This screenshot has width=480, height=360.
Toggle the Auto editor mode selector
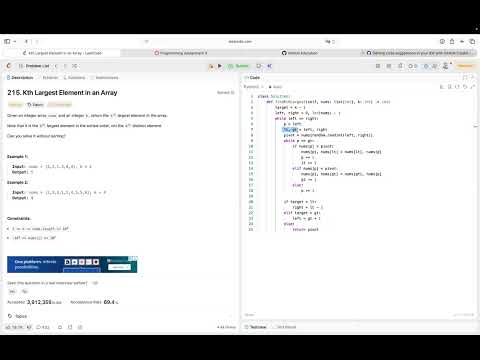click(x=275, y=87)
